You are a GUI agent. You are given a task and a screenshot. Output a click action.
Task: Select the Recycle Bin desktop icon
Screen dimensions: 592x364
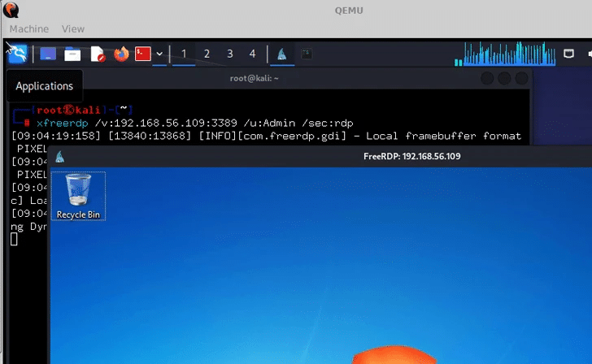click(x=78, y=196)
